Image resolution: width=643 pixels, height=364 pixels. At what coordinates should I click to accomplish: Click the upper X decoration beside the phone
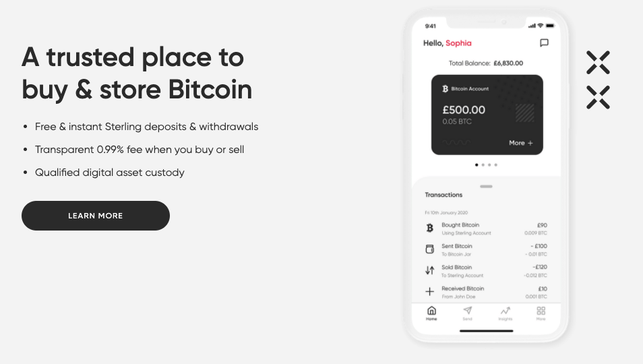(x=599, y=62)
